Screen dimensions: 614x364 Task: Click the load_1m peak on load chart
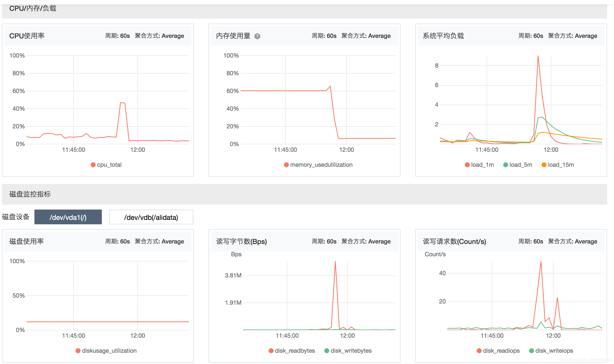(x=538, y=56)
